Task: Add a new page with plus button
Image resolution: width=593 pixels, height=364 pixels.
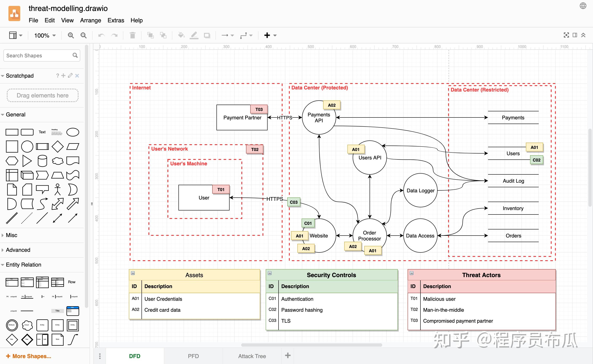Action: 288,355
